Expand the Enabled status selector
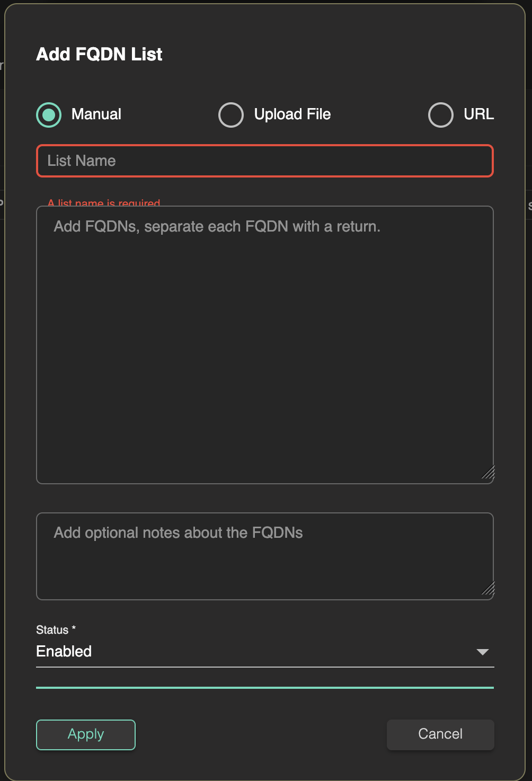The width and height of the screenshot is (532, 781). [x=265, y=652]
